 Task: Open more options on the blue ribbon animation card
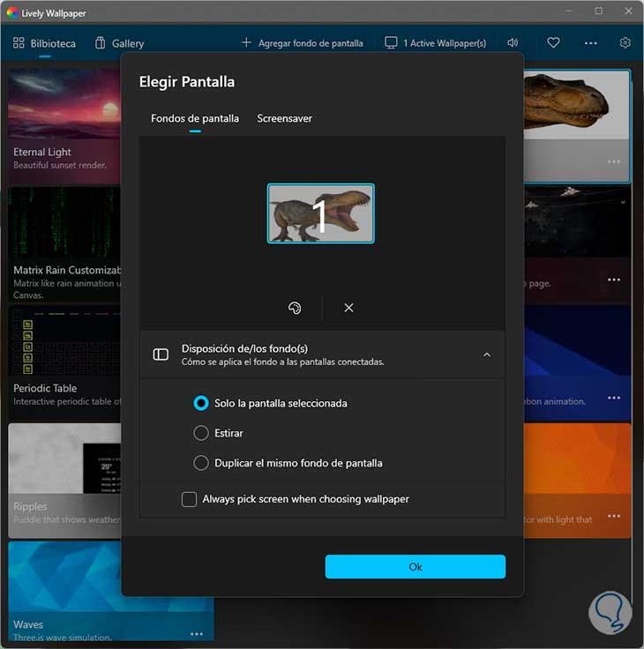click(x=614, y=398)
